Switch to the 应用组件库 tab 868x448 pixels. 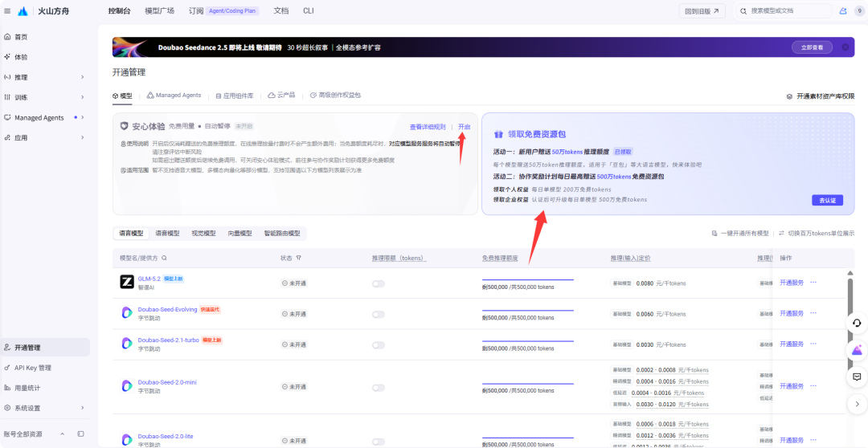click(x=234, y=95)
